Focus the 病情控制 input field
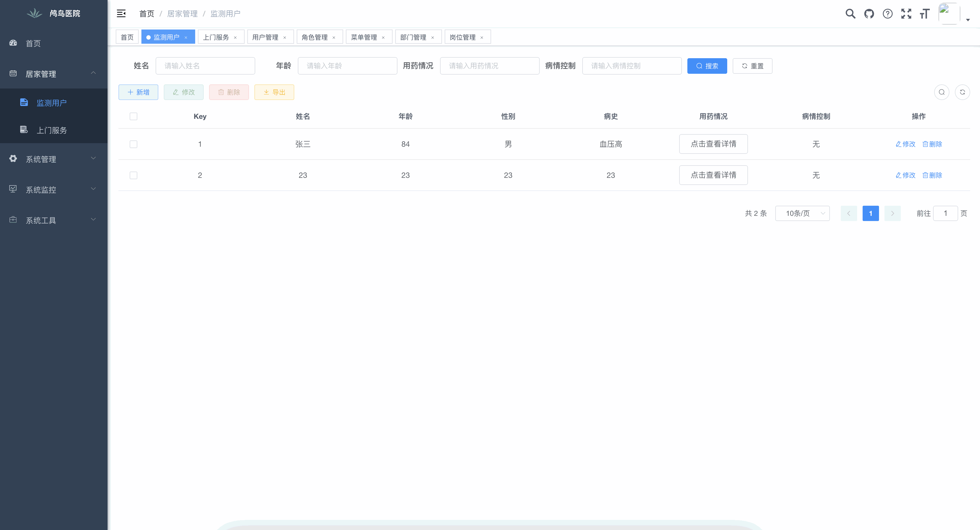This screenshot has width=980, height=530. point(632,66)
